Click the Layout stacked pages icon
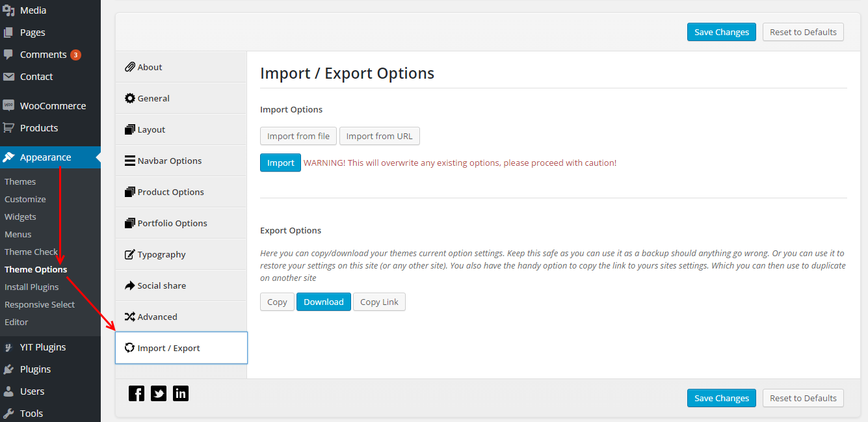This screenshot has width=868, height=422. tap(130, 129)
